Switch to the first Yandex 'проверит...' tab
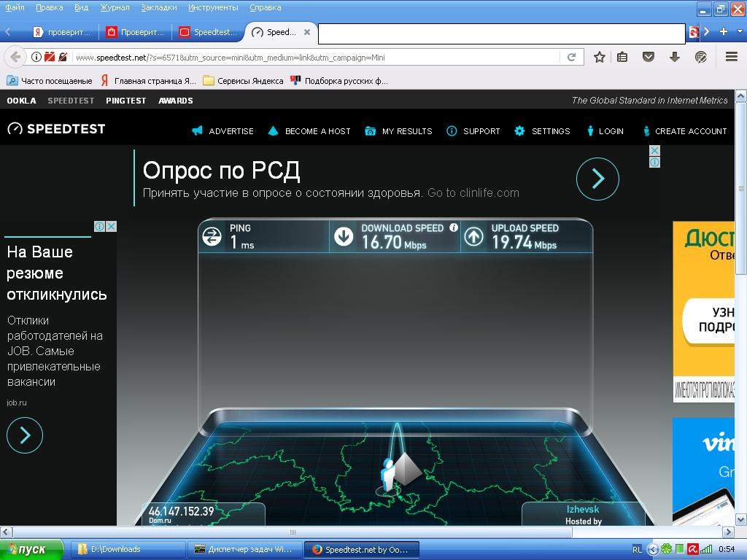The height and width of the screenshot is (560, 747). pos(62,32)
